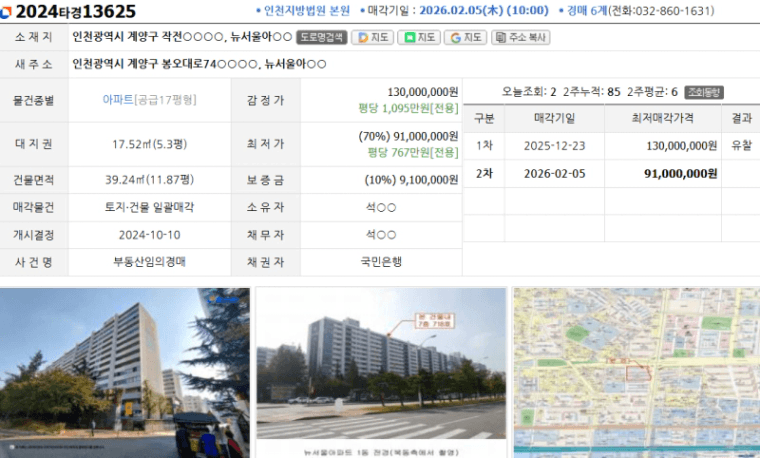Select the 소재지 address text

[x=182, y=37]
